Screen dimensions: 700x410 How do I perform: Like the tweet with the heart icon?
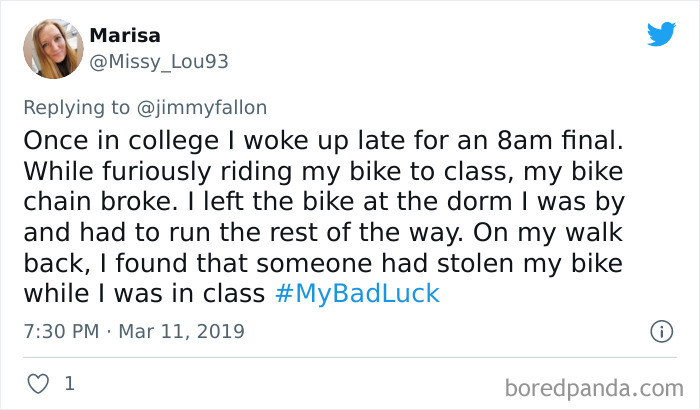pyautogui.click(x=40, y=383)
